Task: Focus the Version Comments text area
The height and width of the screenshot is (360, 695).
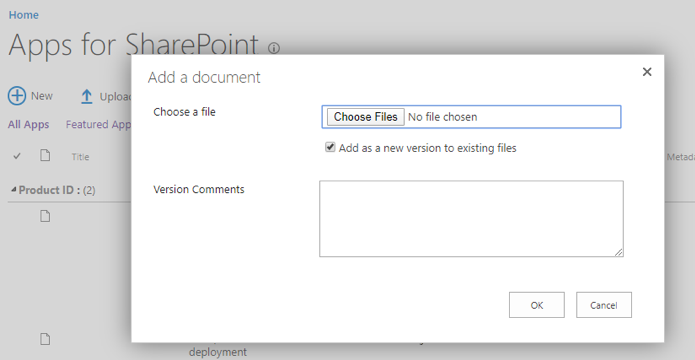Action: pyautogui.click(x=471, y=219)
